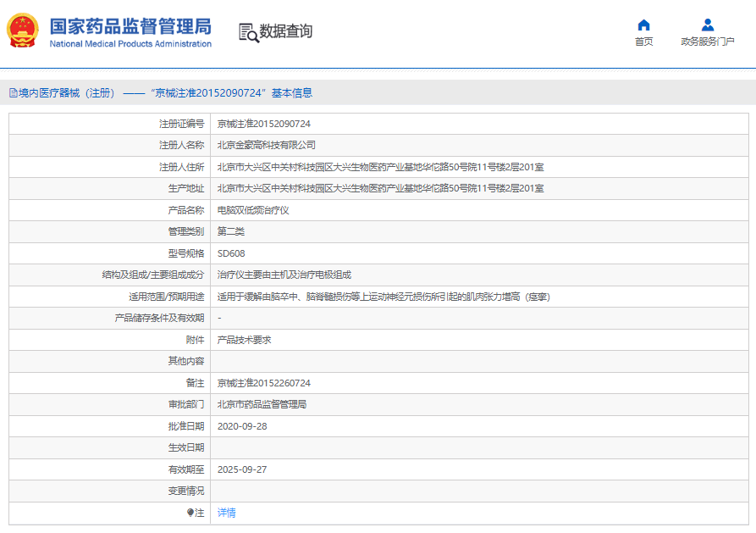Click the 基本信息 heading text

pyautogui.click(x=292, y=92)
